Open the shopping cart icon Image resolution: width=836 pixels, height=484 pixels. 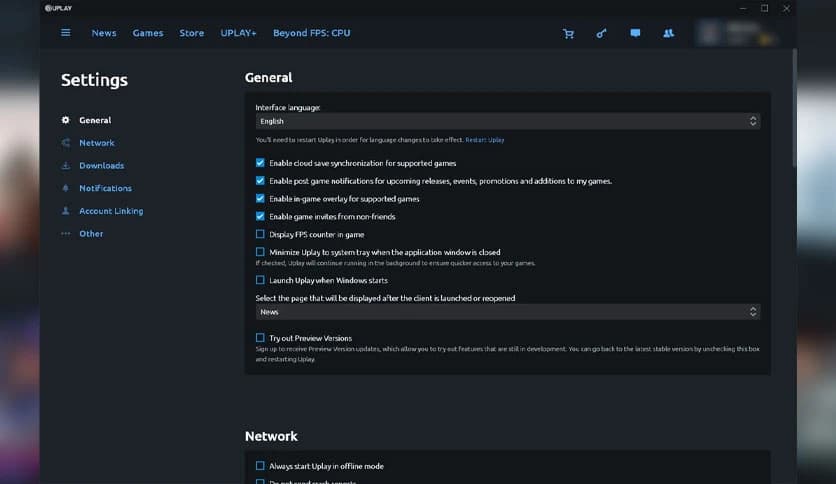pos(568,34)
